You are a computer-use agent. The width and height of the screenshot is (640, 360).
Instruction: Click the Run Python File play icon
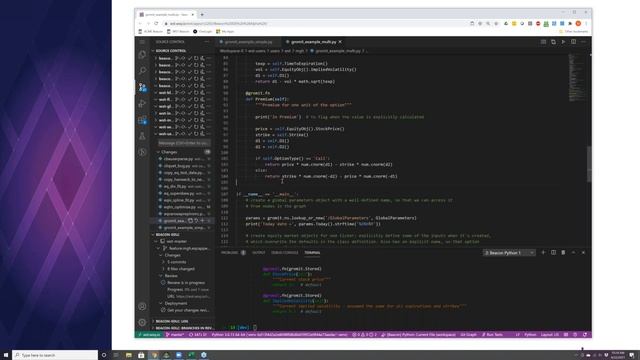563,42
